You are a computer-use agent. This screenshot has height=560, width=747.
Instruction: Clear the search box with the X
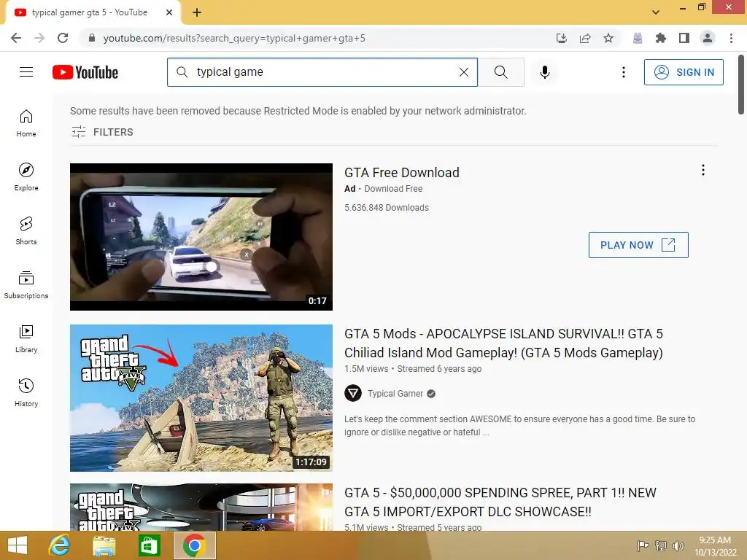coord(463,72)
